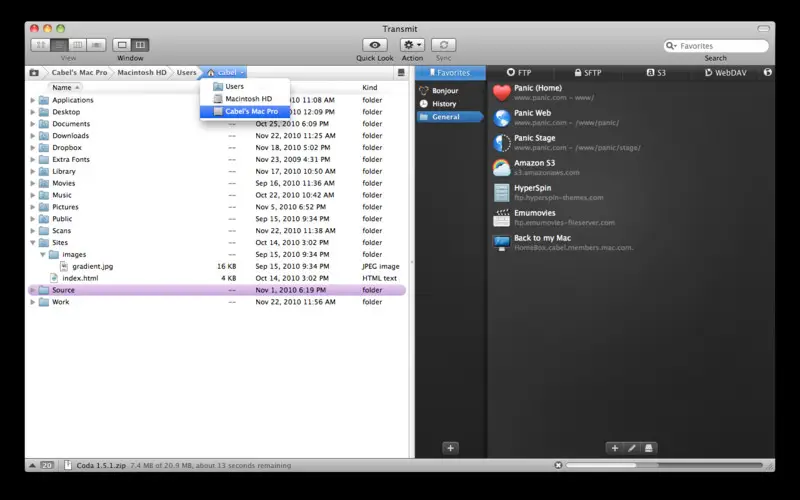
Task: Click the transfer progress bar
Action: click(x=664, y=465)
